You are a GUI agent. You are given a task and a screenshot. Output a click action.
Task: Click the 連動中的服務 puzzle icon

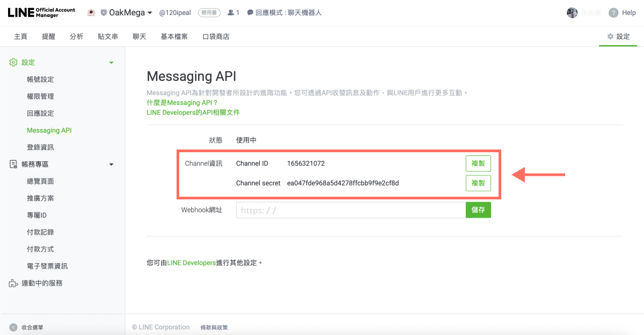(x=13, y=283)
